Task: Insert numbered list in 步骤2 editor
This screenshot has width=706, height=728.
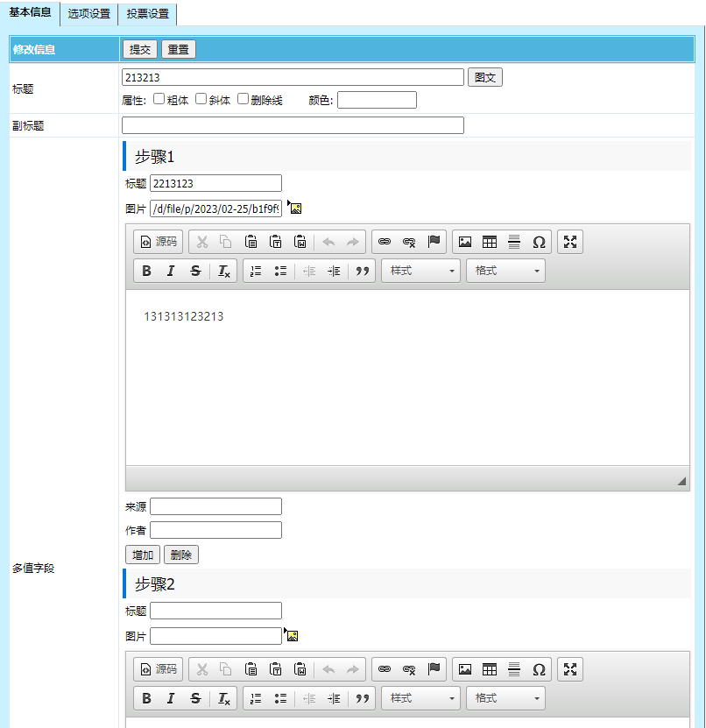Action: point(256,698)
